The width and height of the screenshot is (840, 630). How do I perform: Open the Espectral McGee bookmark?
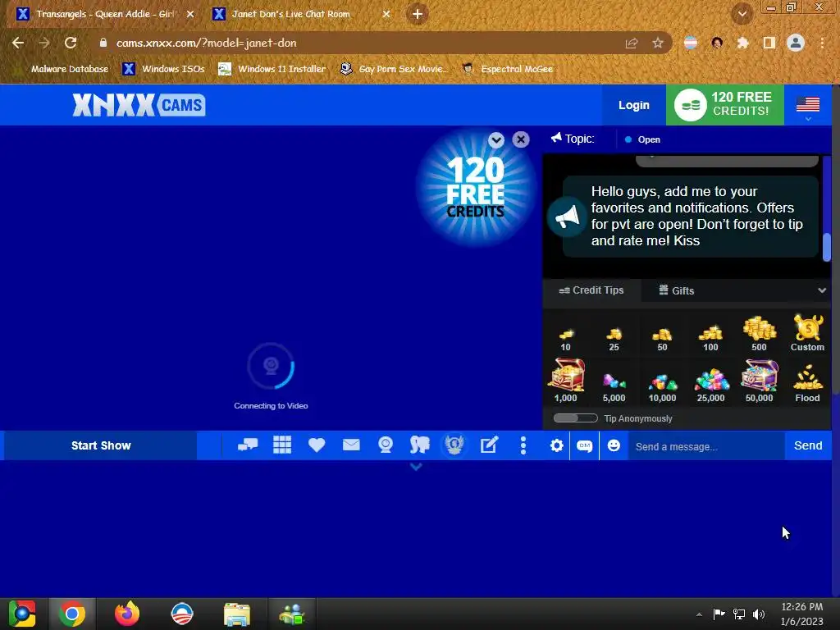[507, 69]
